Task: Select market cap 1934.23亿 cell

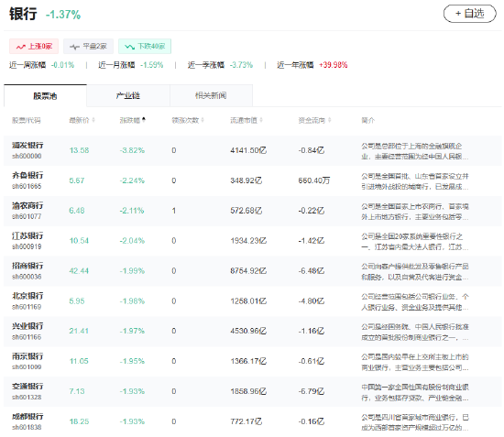Action: [x=248, y=241]
